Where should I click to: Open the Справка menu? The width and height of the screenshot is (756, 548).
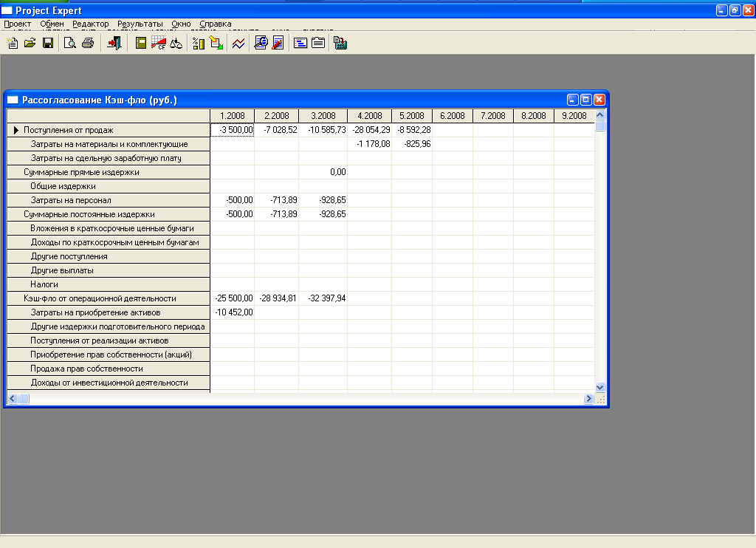coord(215,24)
